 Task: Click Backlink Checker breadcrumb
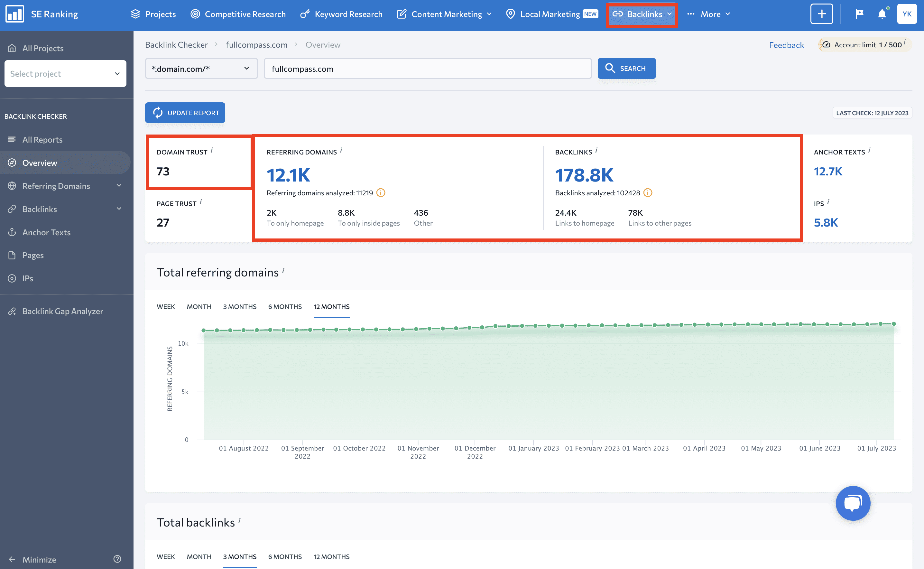176,45
